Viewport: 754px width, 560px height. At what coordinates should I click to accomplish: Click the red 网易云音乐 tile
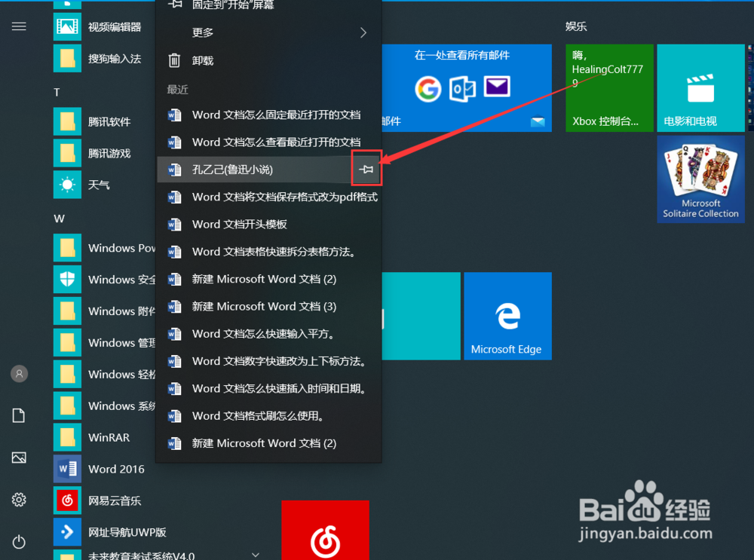[x=325, y=530]
